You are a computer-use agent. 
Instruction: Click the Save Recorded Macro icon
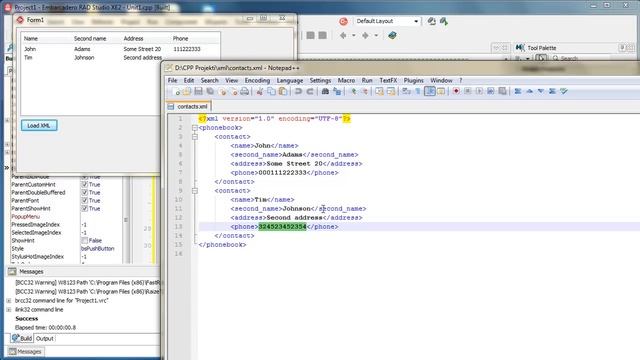(x=502, y=92)
